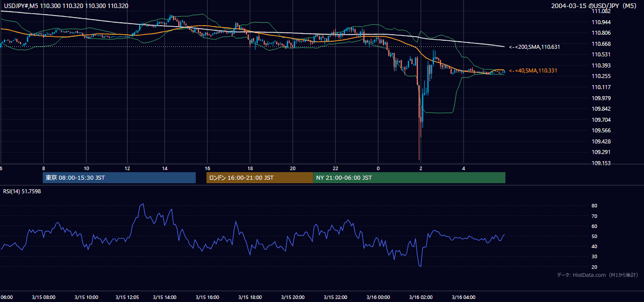Click the RSI axis level 40
Viewport: 644px width, 302px height.
point(595,246)
